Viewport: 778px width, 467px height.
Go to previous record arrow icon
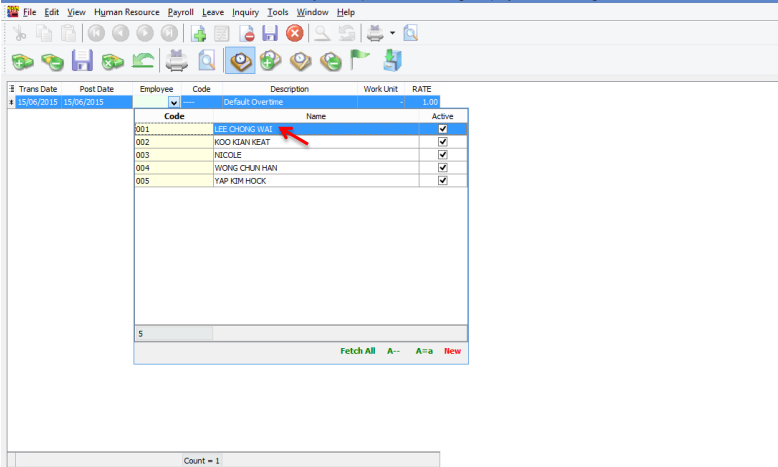coord(121,33)
